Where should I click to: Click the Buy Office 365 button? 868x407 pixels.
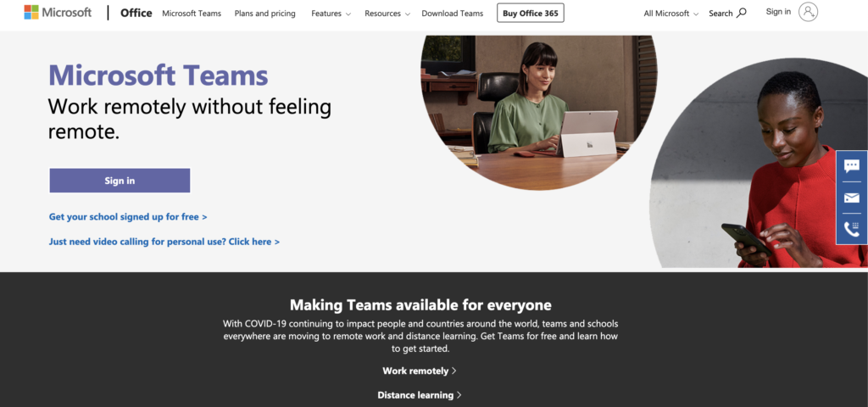click(x=531, y=13)
